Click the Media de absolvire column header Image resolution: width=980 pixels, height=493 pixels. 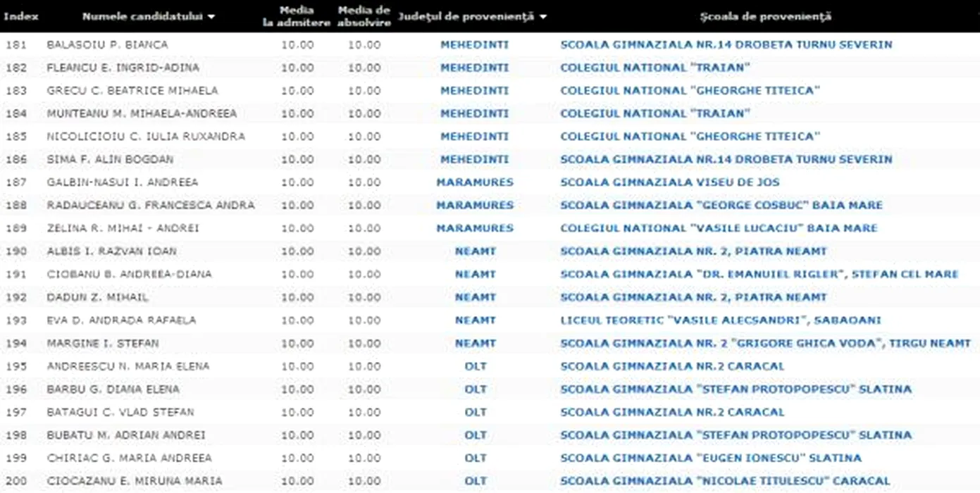[364, 16]
